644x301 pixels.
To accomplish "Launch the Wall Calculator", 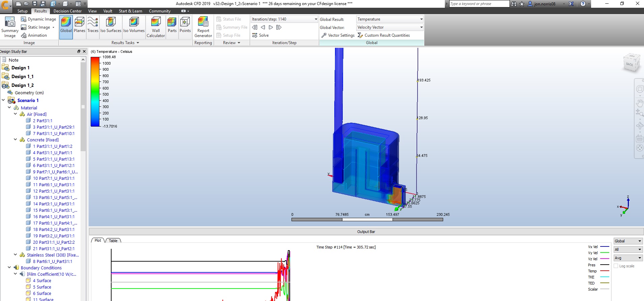I will 156,27.
